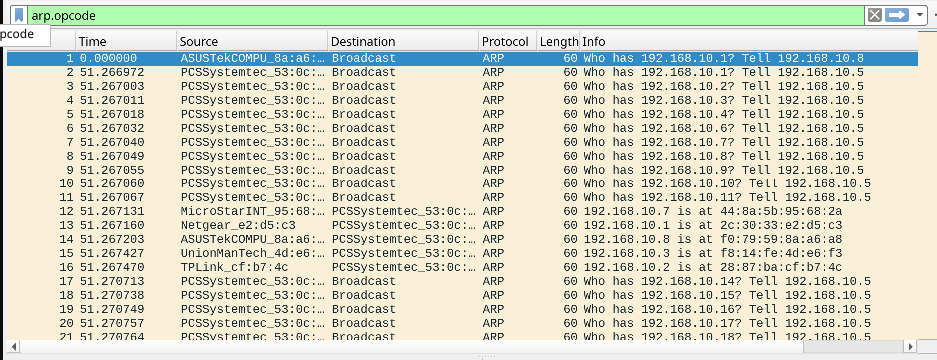The height and width of the screenshot is (360, 937).
Task: Click the horizontal scrollbar left arrow
Action: click(13, 347)
